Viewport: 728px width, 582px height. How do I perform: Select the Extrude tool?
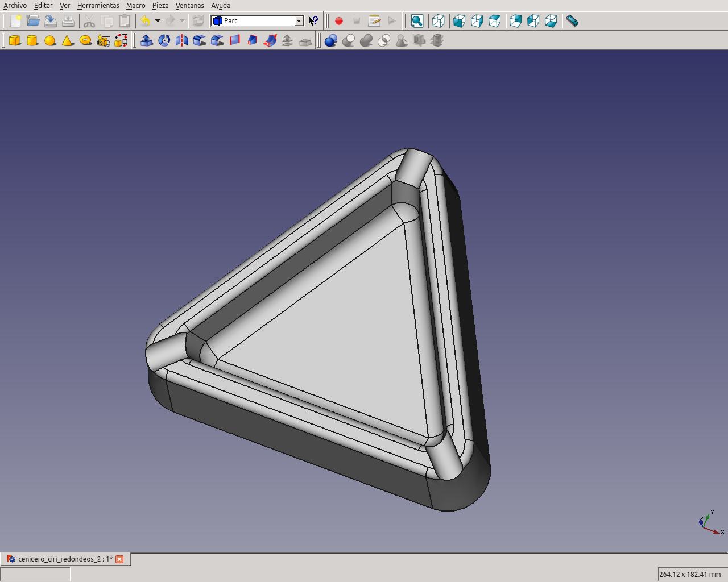click(x=147, y=40)
